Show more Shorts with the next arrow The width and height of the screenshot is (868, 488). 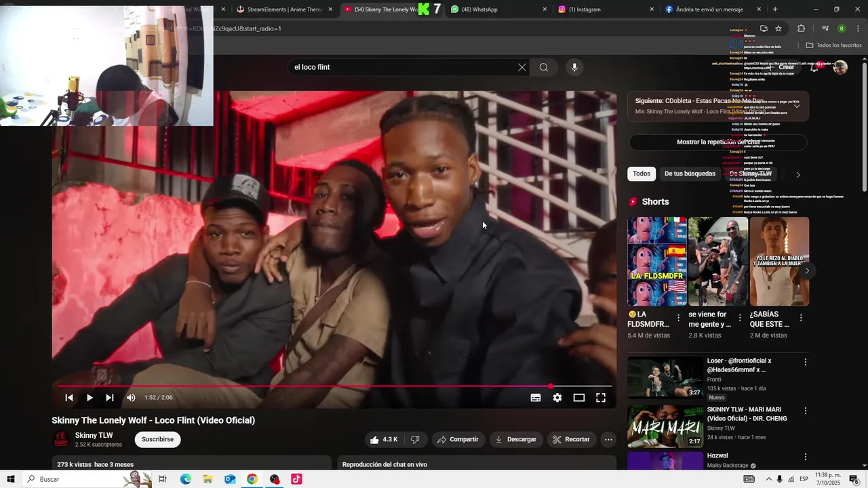point(807,270)
